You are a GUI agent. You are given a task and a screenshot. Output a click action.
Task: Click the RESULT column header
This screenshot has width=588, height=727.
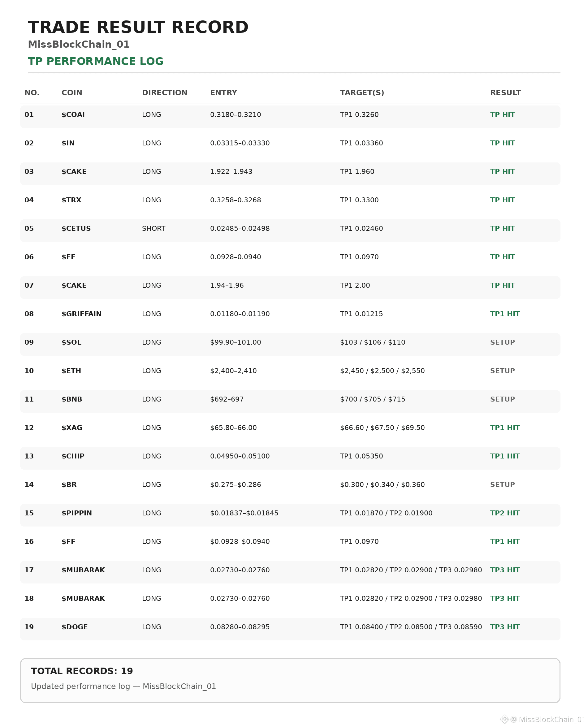tap(505, 93)
